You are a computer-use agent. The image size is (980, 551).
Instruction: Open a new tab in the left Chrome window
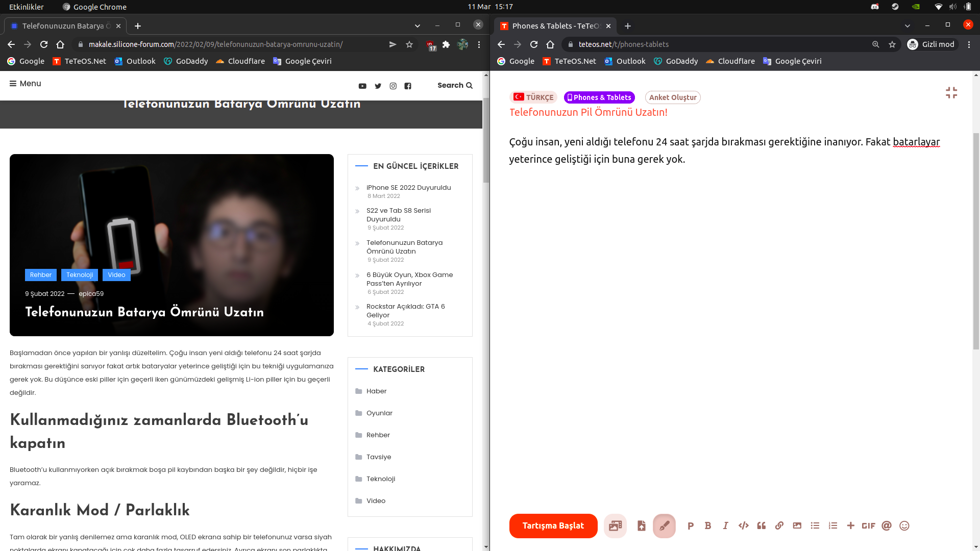tap(138, 26)
